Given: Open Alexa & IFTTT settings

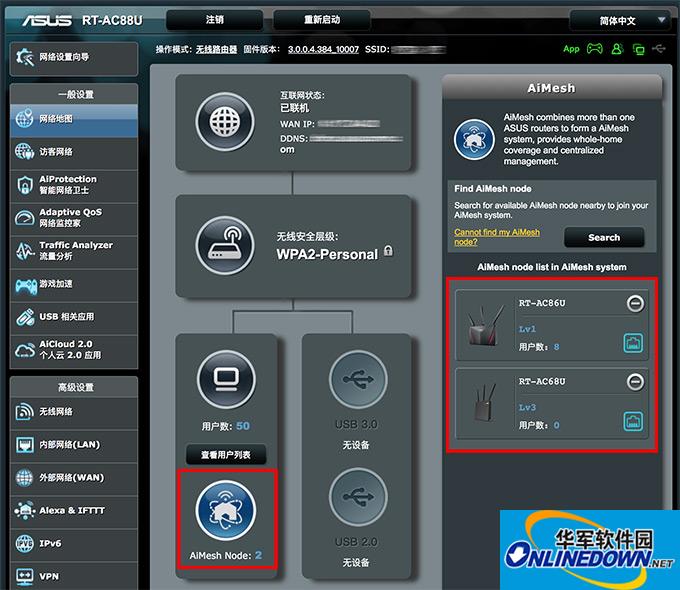Looking at the screenshot, I should (73, 511).
